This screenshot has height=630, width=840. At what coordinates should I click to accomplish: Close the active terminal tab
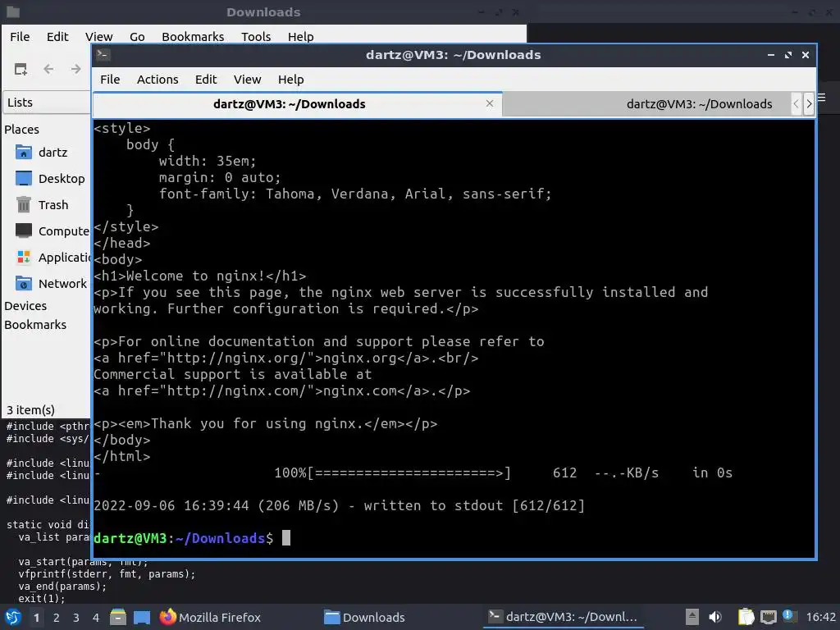(x=490, y=103)
